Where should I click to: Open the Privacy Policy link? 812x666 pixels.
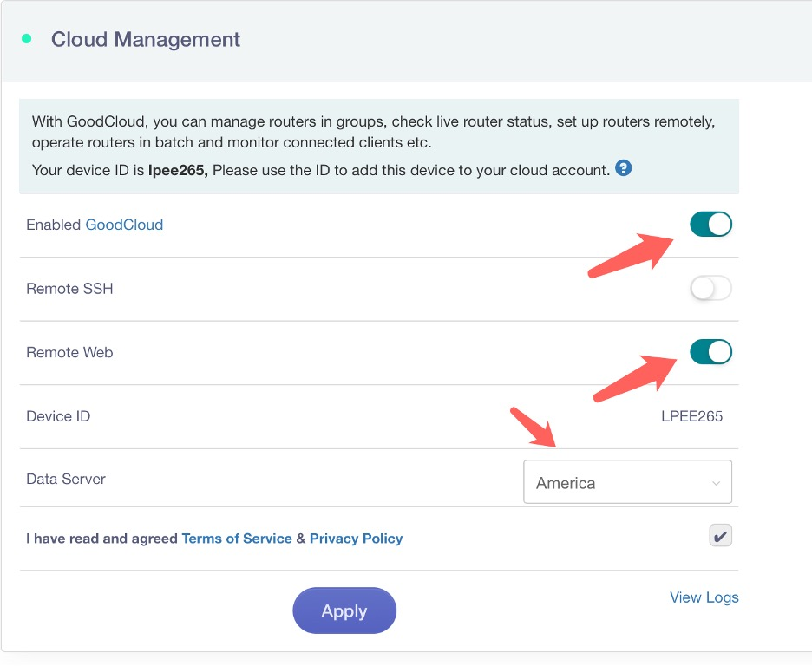click(x=356, y=539)
